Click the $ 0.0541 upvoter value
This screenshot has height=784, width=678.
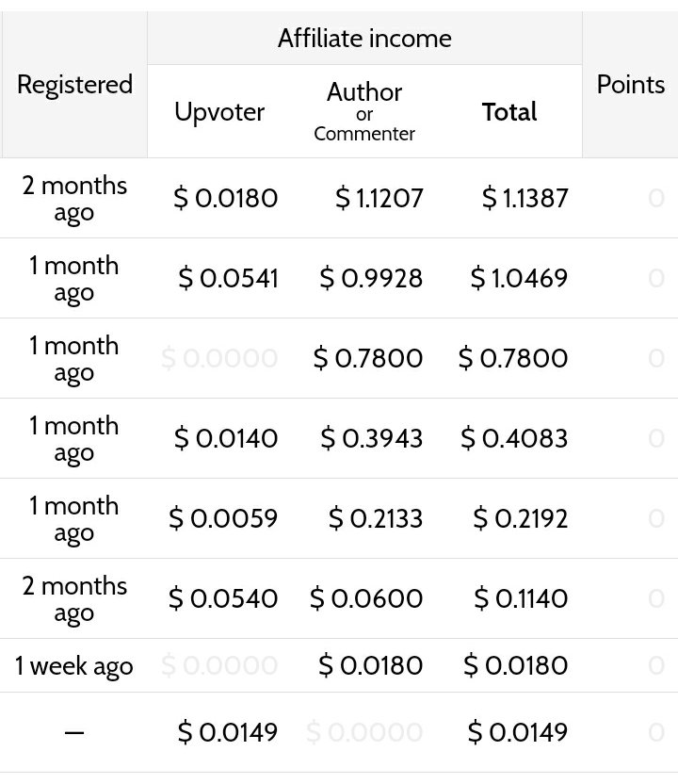coord(228,278)
